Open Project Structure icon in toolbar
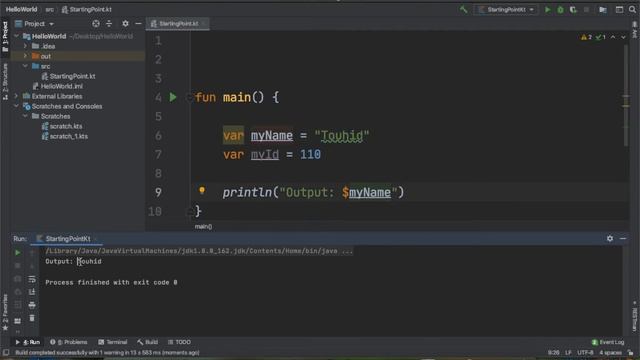The height and width of the screenshot is (360, 640). click(603, 9)
